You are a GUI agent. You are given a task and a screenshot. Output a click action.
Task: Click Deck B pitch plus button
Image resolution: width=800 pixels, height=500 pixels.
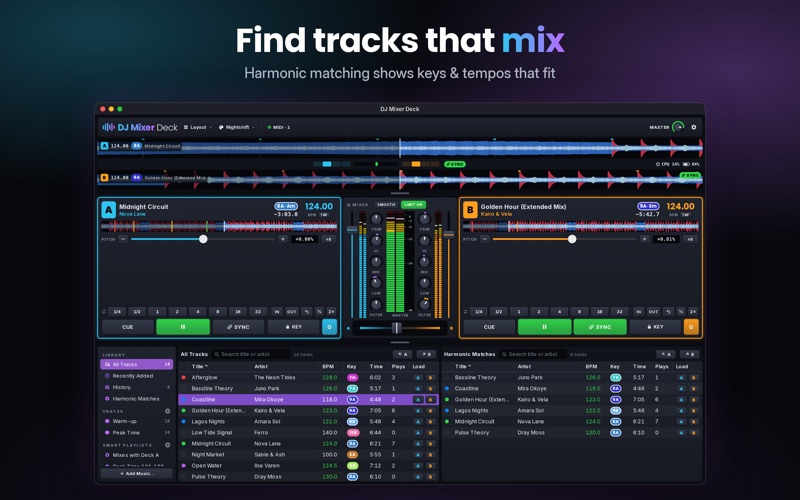tap(644, 239)
